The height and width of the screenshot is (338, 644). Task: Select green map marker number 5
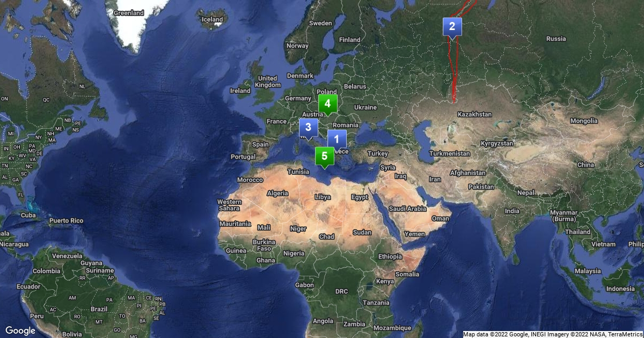coord(324,157)
